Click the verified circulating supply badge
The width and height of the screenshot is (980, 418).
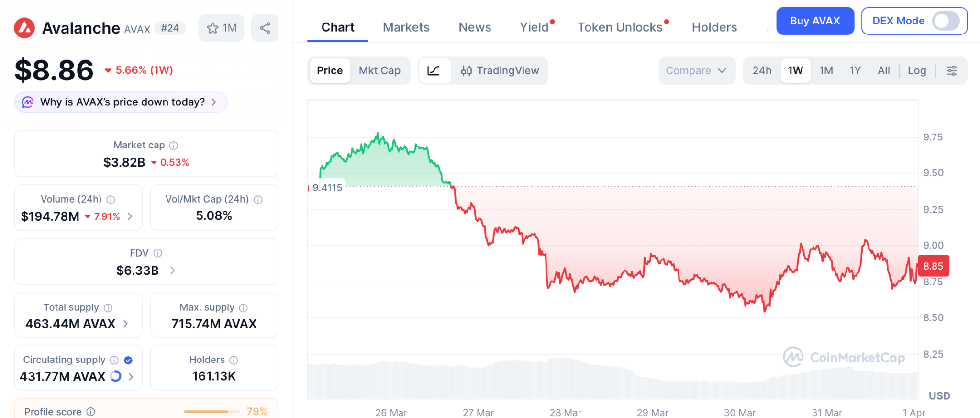[128, 360]
